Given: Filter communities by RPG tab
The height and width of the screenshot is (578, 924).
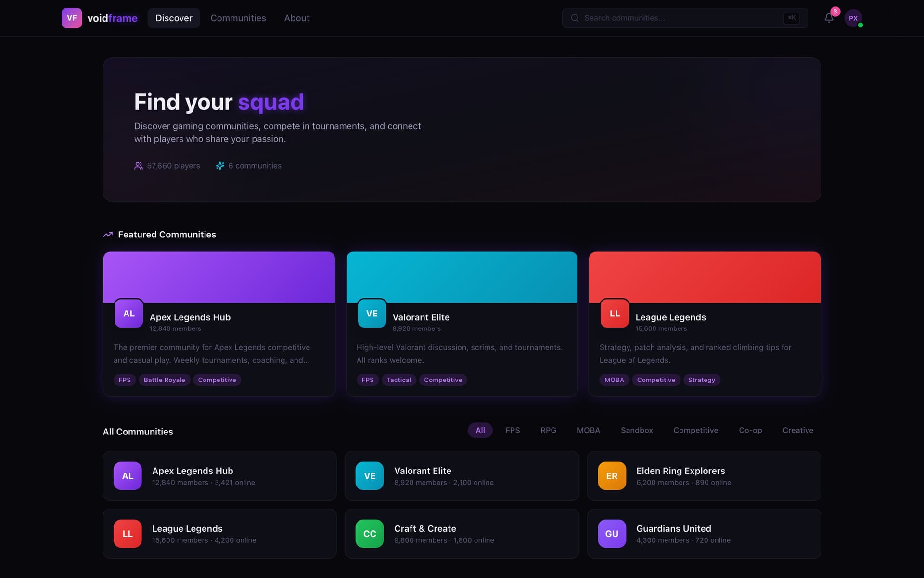Looking at the screenshot, I should click(548, 430).
